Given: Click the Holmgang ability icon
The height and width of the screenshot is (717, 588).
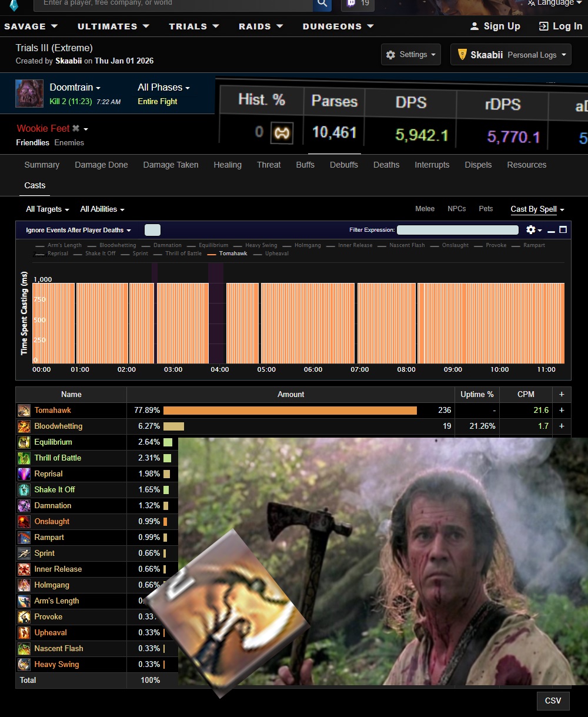Looking at the screenshot, I should point(24,585).
